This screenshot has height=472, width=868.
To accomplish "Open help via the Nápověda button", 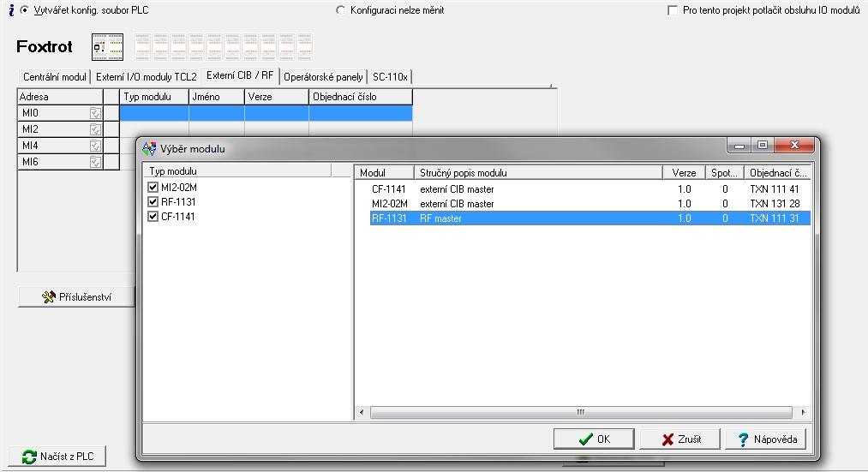I will 765,439.
